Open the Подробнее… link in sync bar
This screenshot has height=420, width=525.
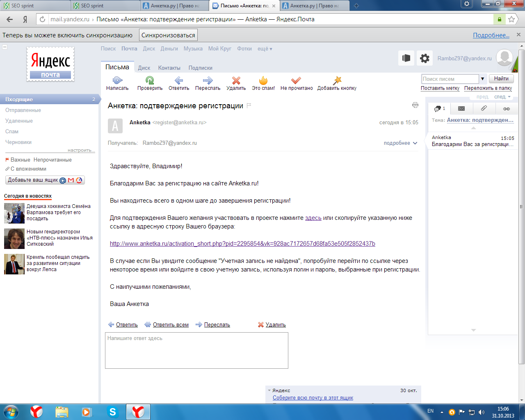pos(491,35)
